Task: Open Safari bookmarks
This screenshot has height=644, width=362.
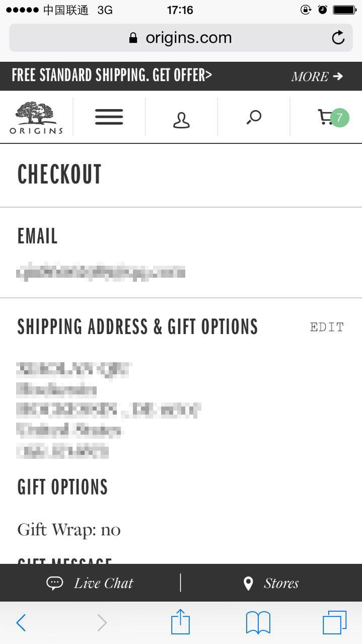Action: click(x=258, y=623)
